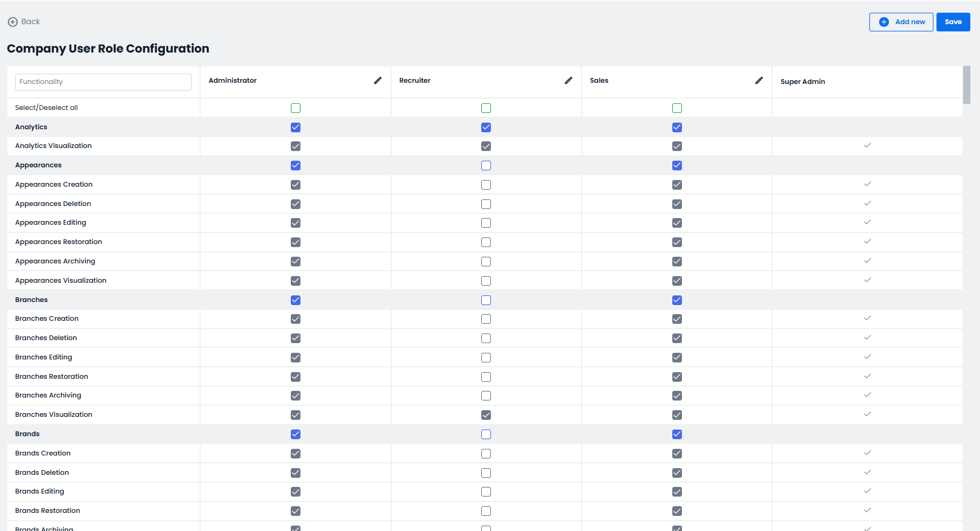The image size is (980, 531).
Task: Toggle Select/Deselect all for Sales
Action: (x=677, y=108)
